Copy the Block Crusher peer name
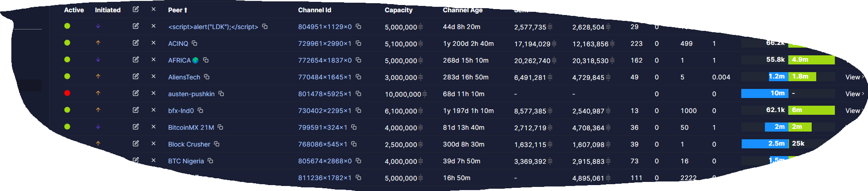Screen dimensions: 868x191 (x=217, y=144)
